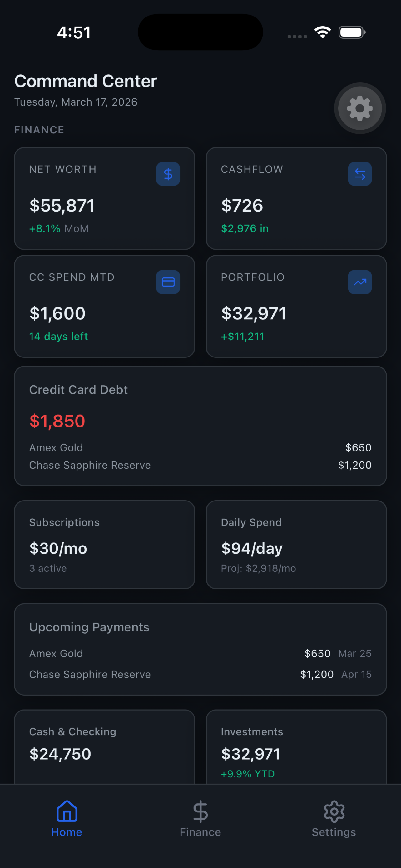Open Settings via the gear icon top right
401x868 pixels.
click(359, 108)
